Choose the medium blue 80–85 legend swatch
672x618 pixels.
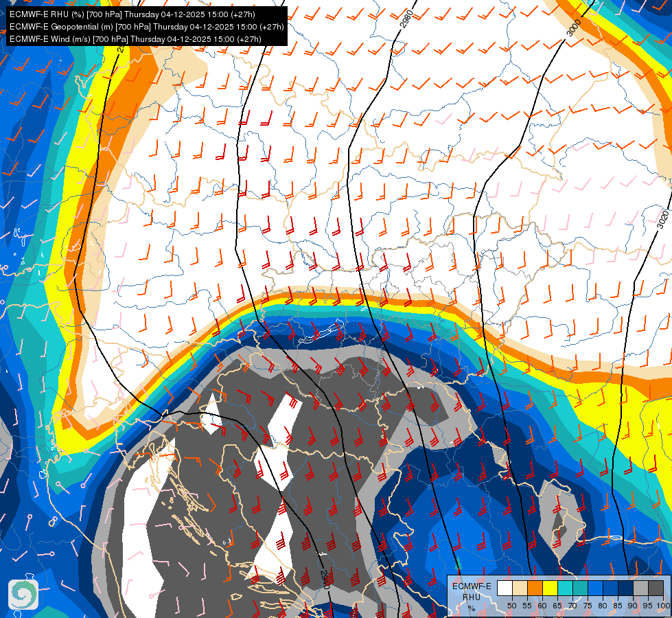[610, 588]
